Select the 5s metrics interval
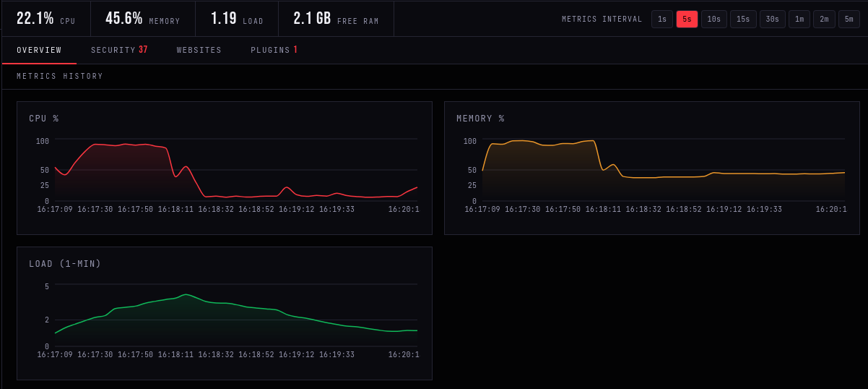868x389 pixels. pos(687,20)
